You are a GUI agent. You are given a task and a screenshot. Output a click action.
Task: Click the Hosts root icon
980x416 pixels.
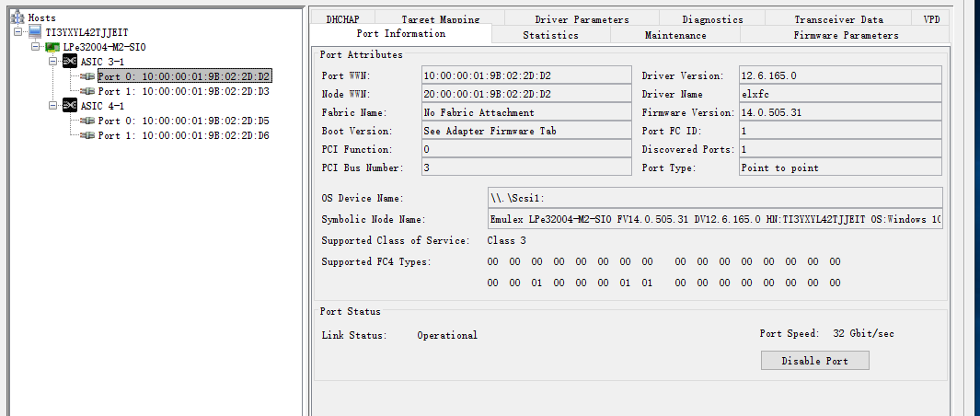click(x=17, y=17)
